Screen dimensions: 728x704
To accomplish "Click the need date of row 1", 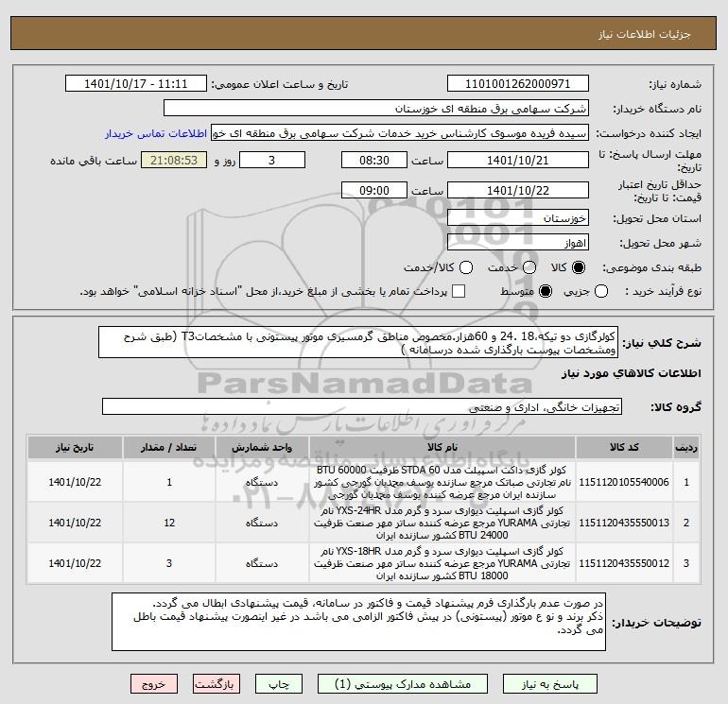I will pyautogui.click(x=75, y=482).
